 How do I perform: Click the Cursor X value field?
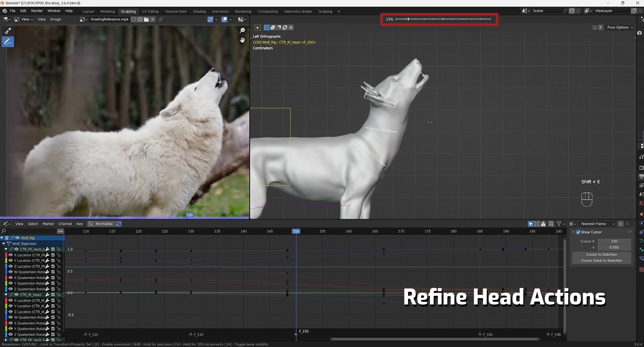pyautogui.click(x=614, y=241)
